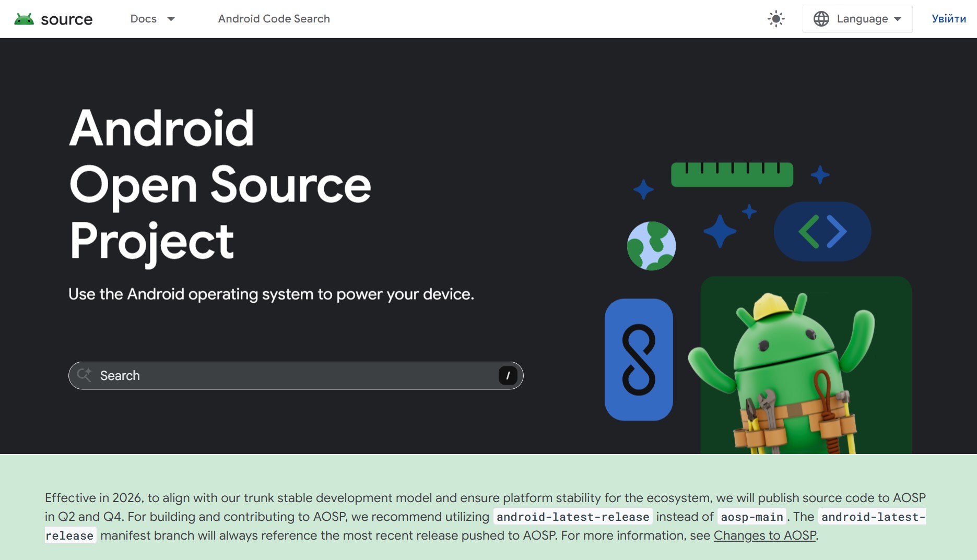Click the blue code brackets illustration

coord(822,232)
